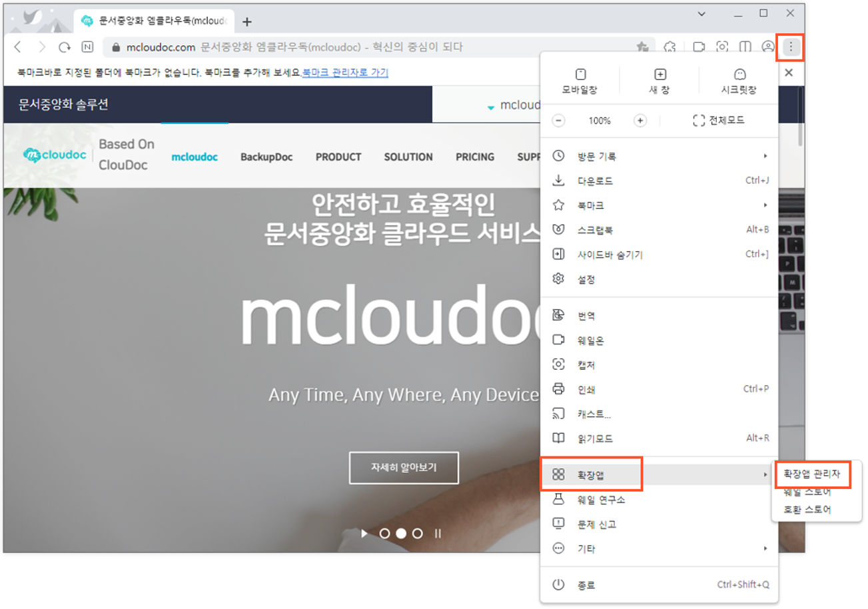The image size is (868, 609).
Task: Expand the 확장앱 extensions submenu
Action: [x=659, y=474]
